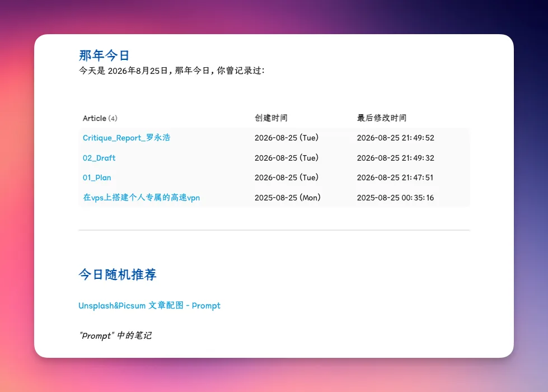This screenshot has width=548, height=392.
Task: Click the 创建时间 column header
Action: [271, 118]
